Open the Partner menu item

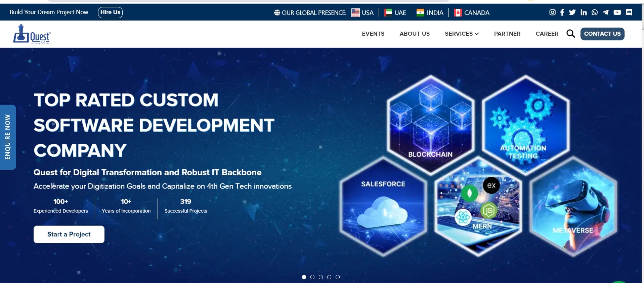[x=507, y=34]
